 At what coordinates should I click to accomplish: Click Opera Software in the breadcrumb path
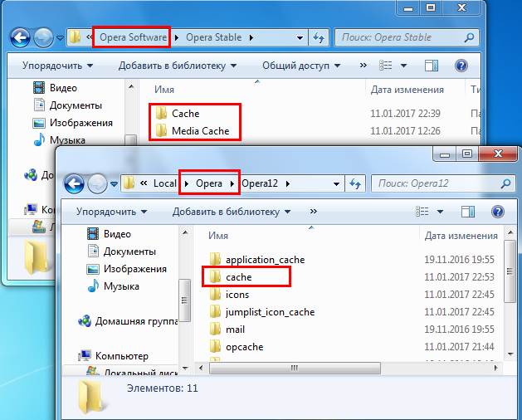[133, 38]
